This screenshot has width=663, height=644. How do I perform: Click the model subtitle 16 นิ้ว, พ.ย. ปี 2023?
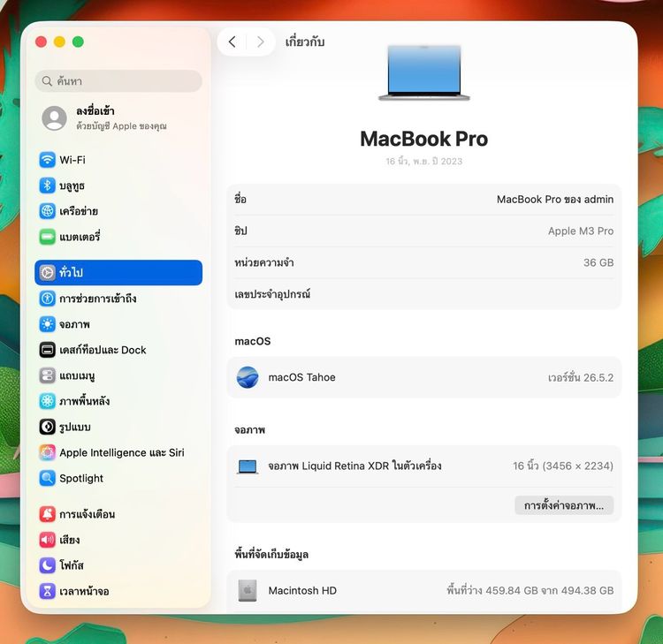tap(423, 162)
